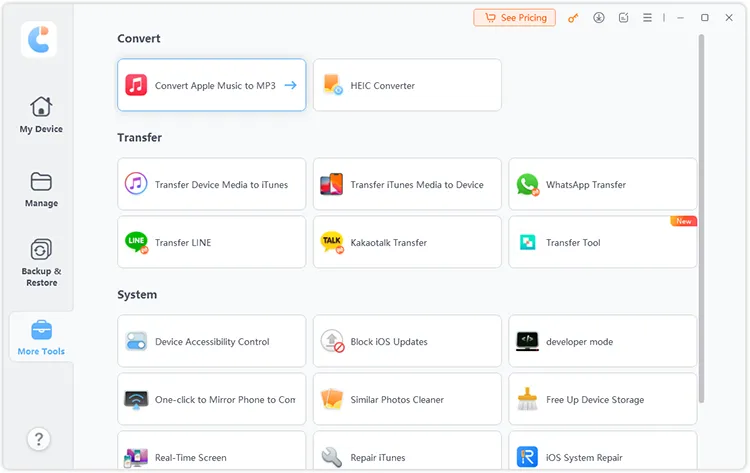Open the Transfer Tool text label

coord(573,242)
